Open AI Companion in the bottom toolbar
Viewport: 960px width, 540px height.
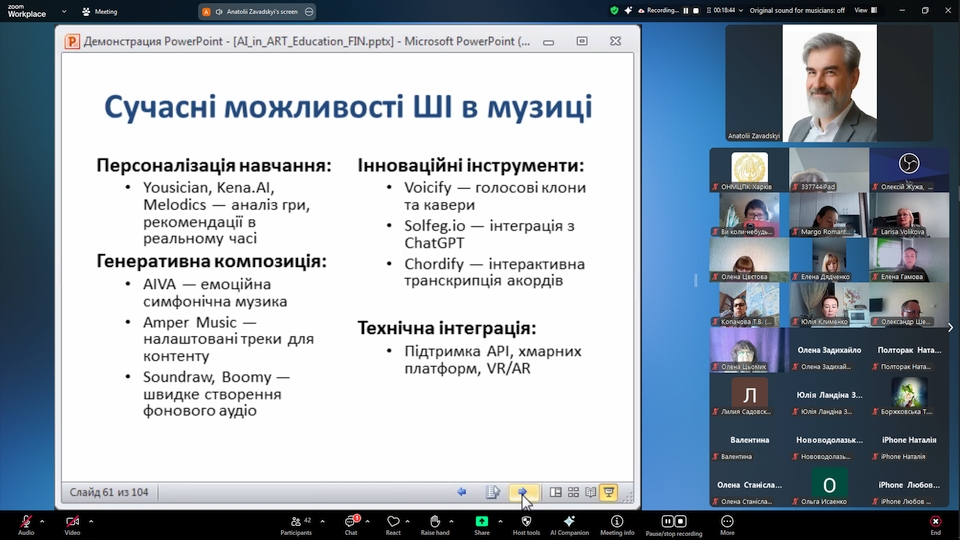coord(569,525)
